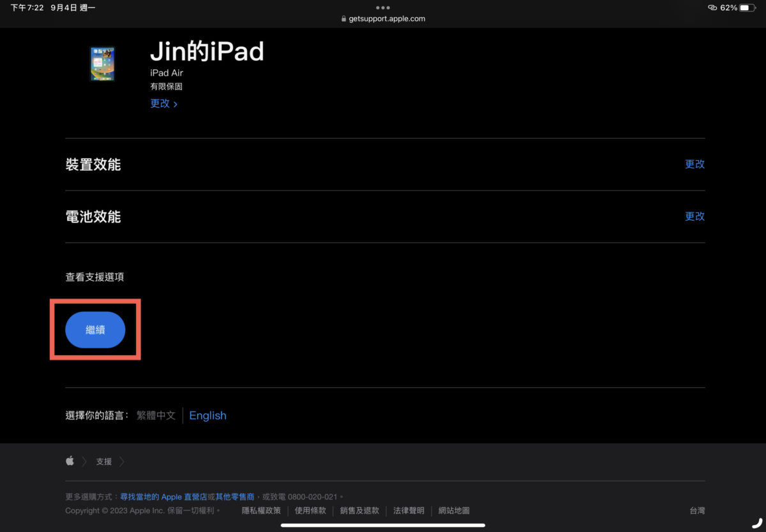
Task: Click the Jin的iPad device title
Action: click(207, 51)
